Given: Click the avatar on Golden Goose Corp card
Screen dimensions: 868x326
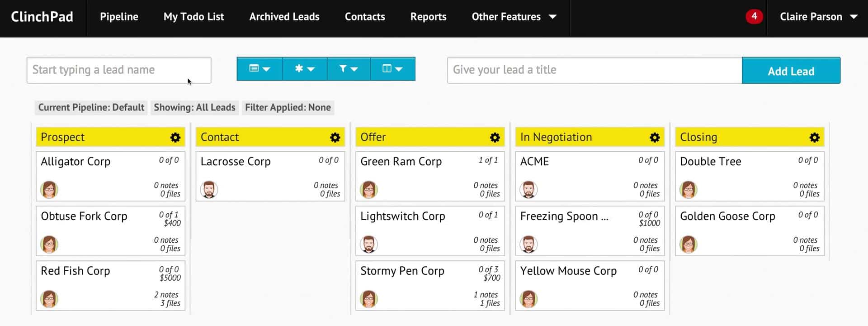Looking at the screenshot, I should click(689, 244).
